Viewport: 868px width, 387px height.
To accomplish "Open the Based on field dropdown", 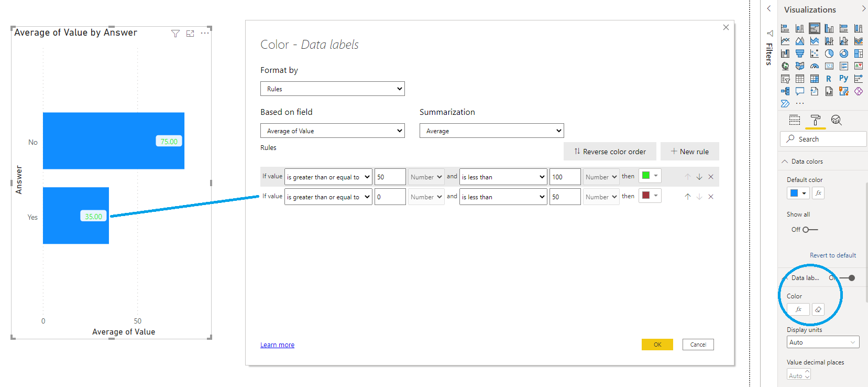I will 333,131.
